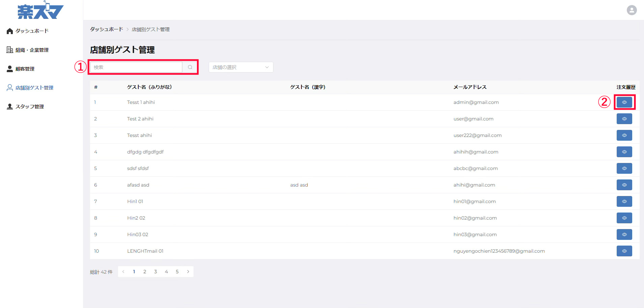The height and width of the screenshot is (308, 644).
Task: Click the search magnifier icon button
Action: [x=190, y=67]
